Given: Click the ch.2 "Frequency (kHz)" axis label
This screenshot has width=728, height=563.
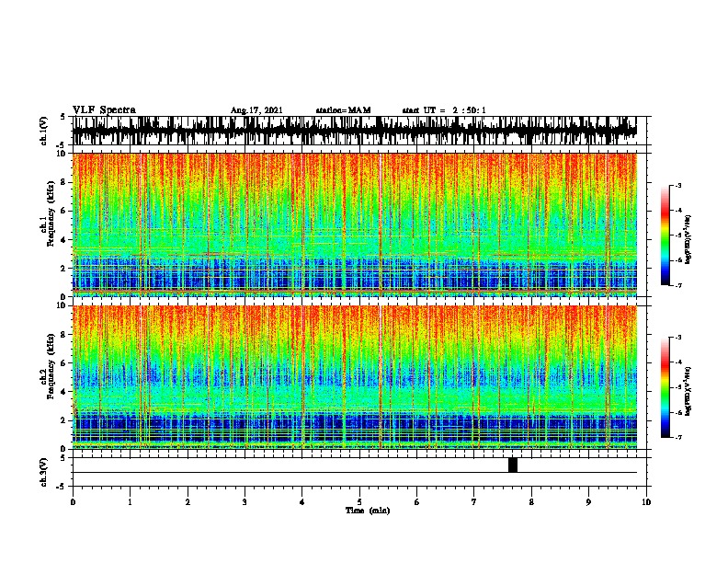Looking at the screenshot, I should click(51, 366).
